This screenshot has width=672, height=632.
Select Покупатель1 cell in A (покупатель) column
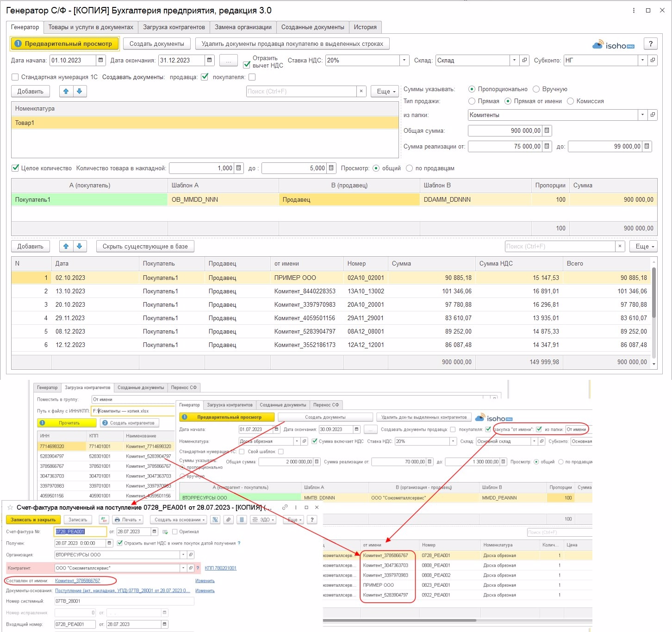(89, 199)
